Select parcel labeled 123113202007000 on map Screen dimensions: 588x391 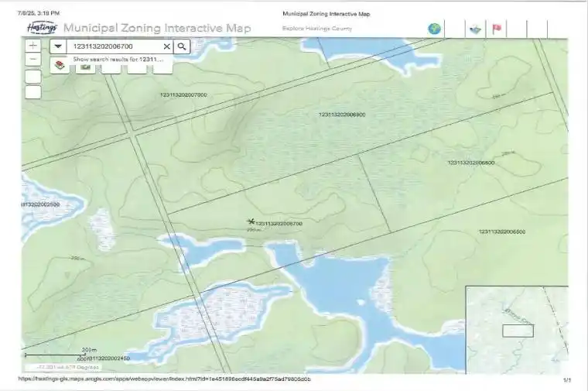coord(183,94)
